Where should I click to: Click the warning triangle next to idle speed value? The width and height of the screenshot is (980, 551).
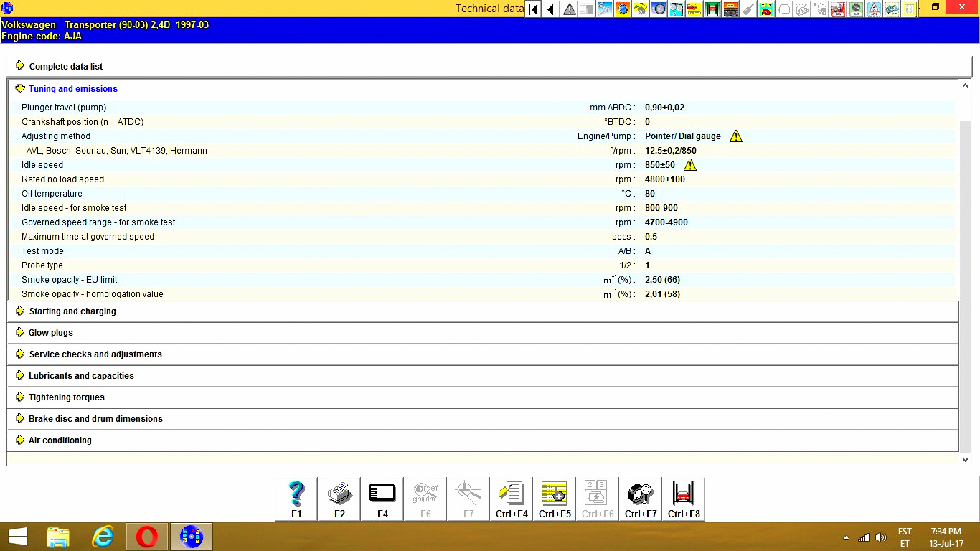[x=690, y=165]
